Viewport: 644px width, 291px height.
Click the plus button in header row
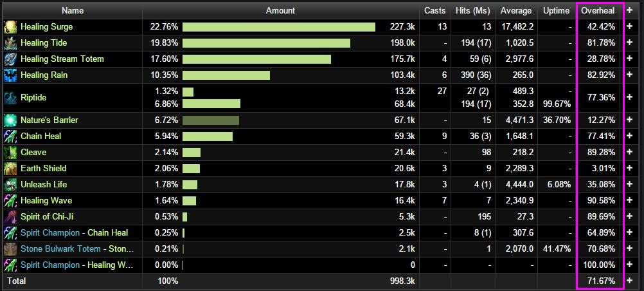click(631, 10)
